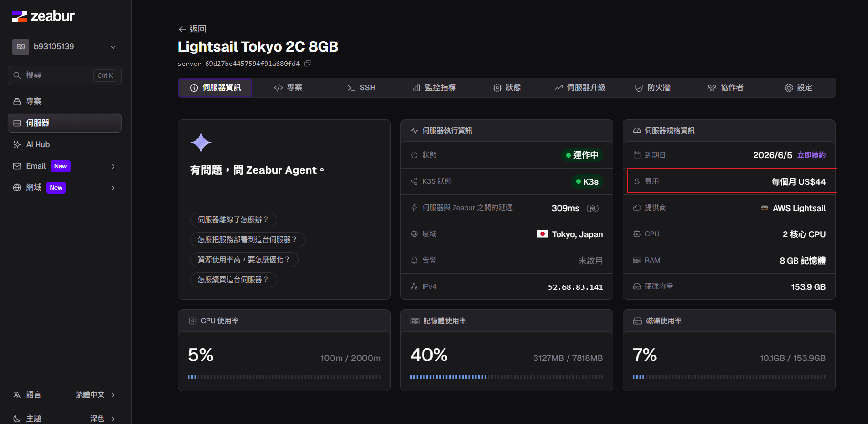Click the 費用 dollar icon
Image resolution: width=868 pixels, height=424 pixels.
[x=637, y=181]
